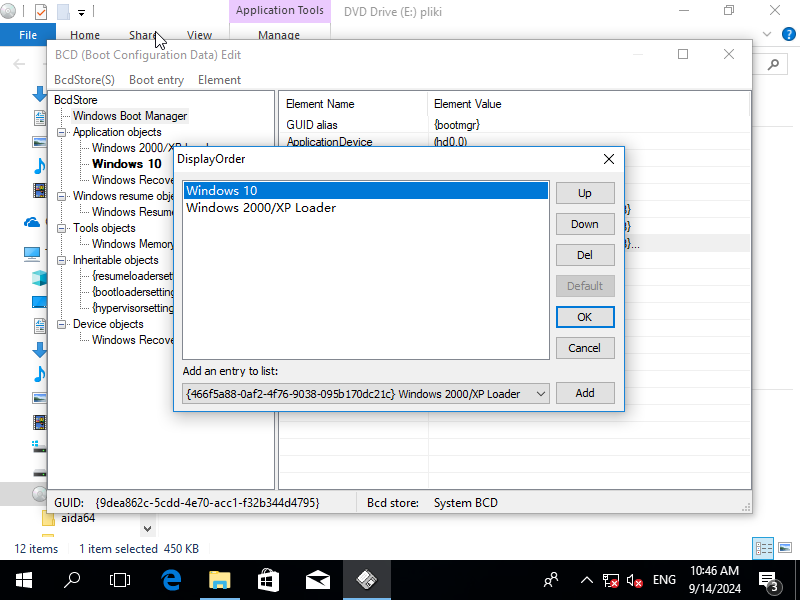Click the {bootmgr} element value

(457, 125)
